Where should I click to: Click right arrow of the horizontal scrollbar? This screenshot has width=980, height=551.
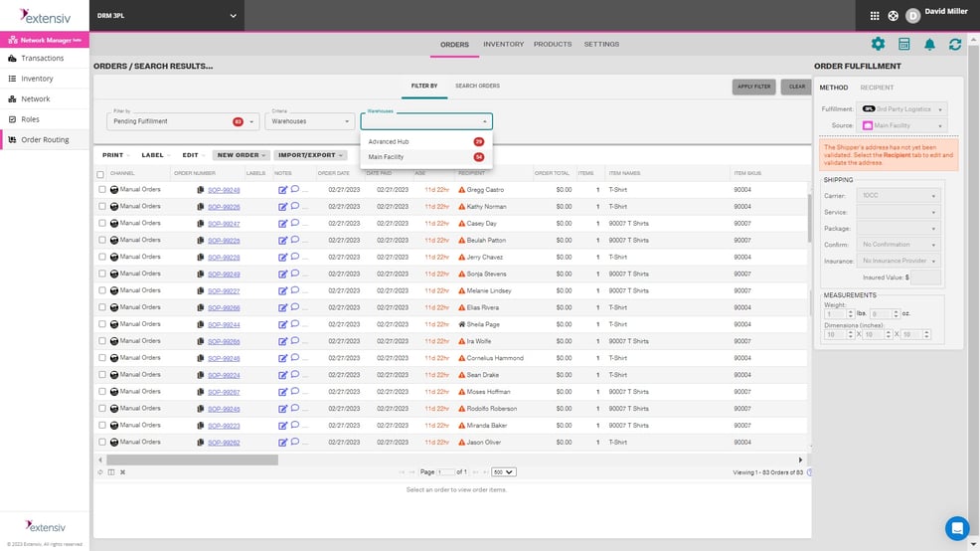pos(800,459)
